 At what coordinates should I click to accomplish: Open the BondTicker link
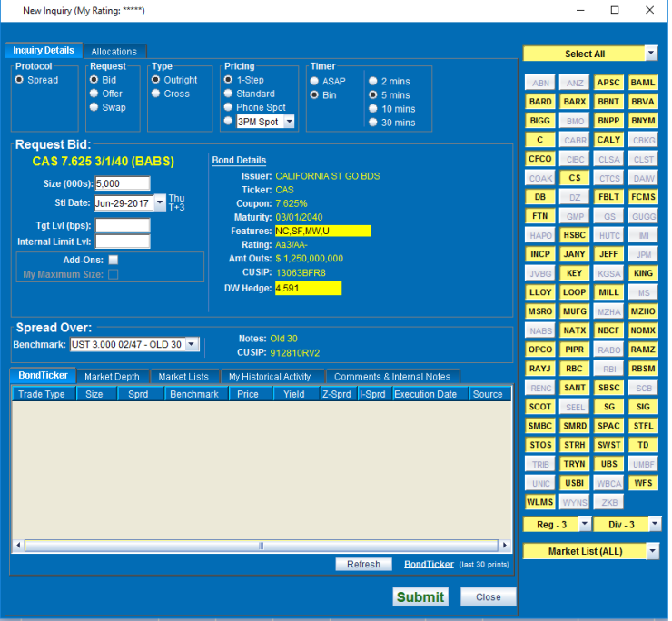point(429,564)
